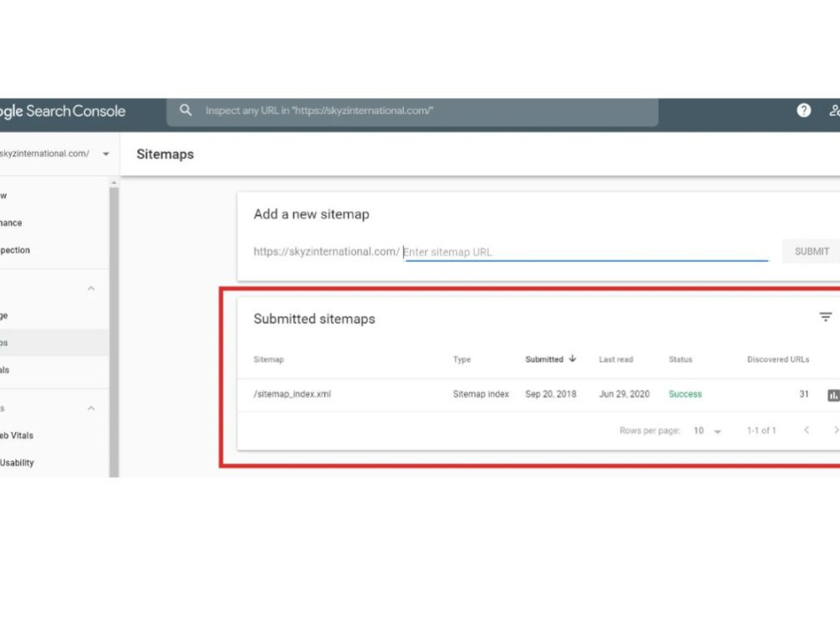Open Coverage item in sidebar
The height and width of the screenshot is (630, 840).
click(x=54, y=316)
